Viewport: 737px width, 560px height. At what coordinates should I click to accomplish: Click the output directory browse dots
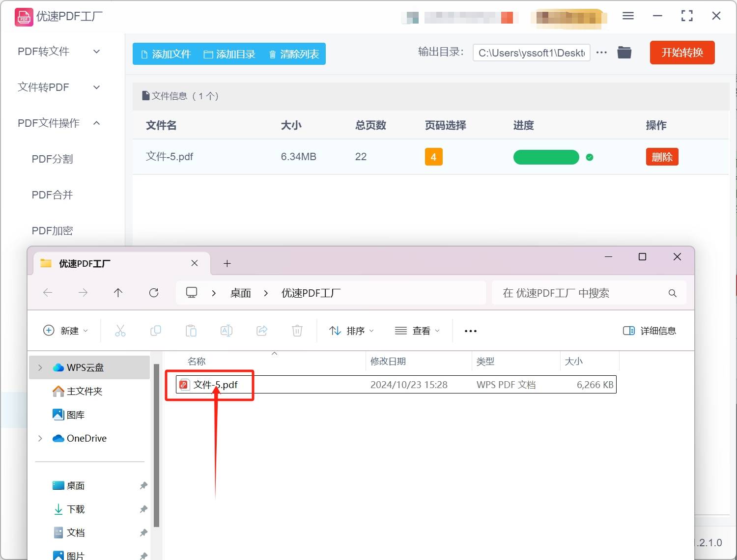[x=601, y=53]
